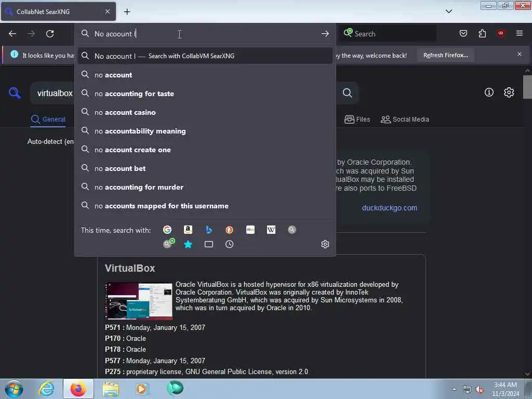This screenshot has width=532, height=399.
Task: Search this time with Wikipedia
Action: click(271, 230)
